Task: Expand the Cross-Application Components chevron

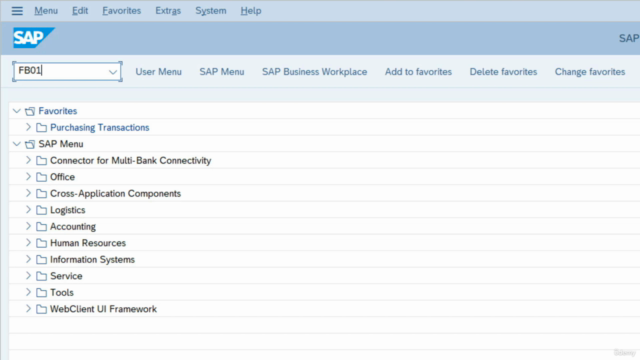Action: click(28, 193)
